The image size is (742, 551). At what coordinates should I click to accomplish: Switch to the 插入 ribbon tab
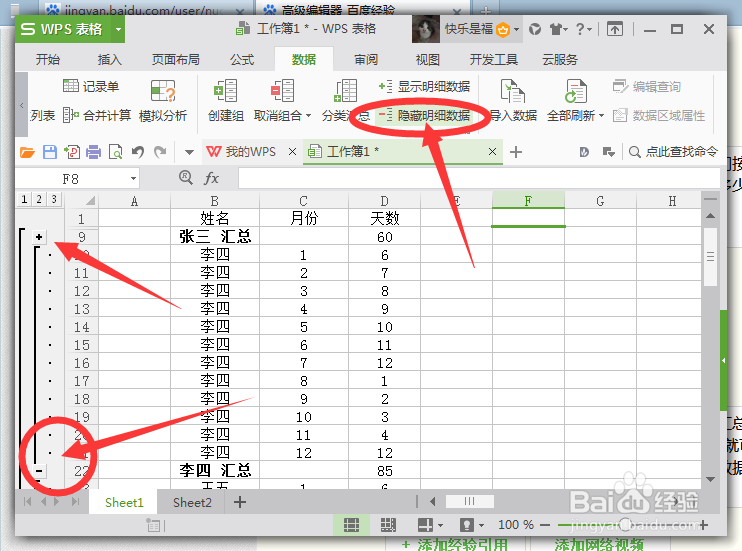(109, 60)
